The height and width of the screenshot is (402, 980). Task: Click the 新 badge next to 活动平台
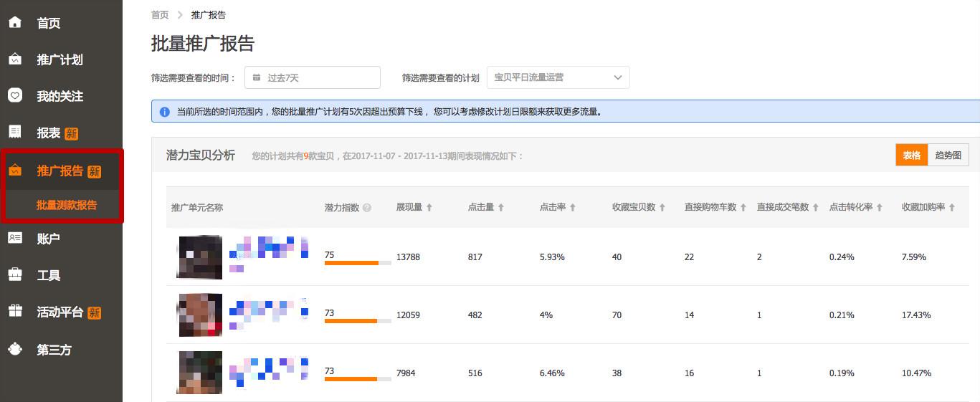(94, 312)
